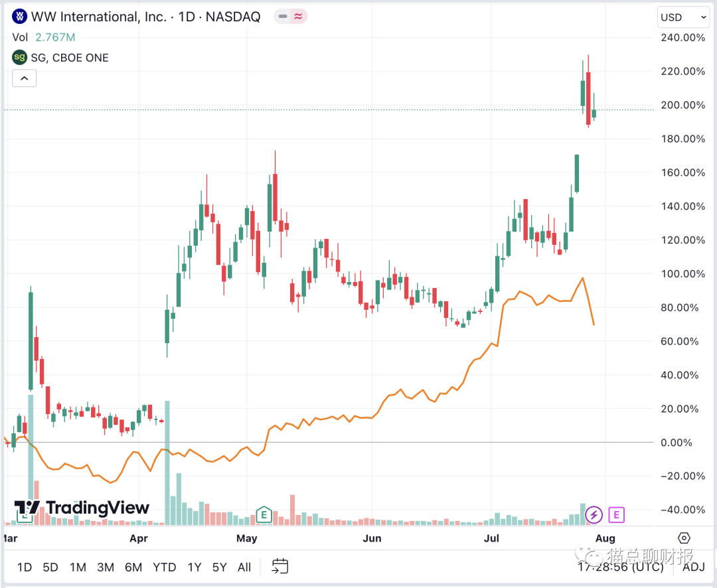Click the 17:28:56 (UTC) timezone clock
The height and width of the screenshot is (588, 717).
[620, 567]
